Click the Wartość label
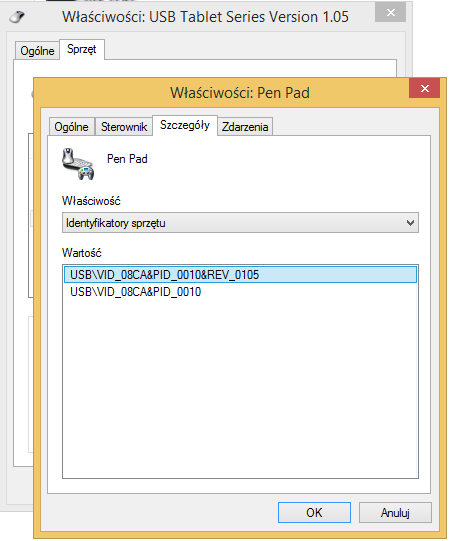The height and width of the screenshot is (541, 469). tap(82, 253)
